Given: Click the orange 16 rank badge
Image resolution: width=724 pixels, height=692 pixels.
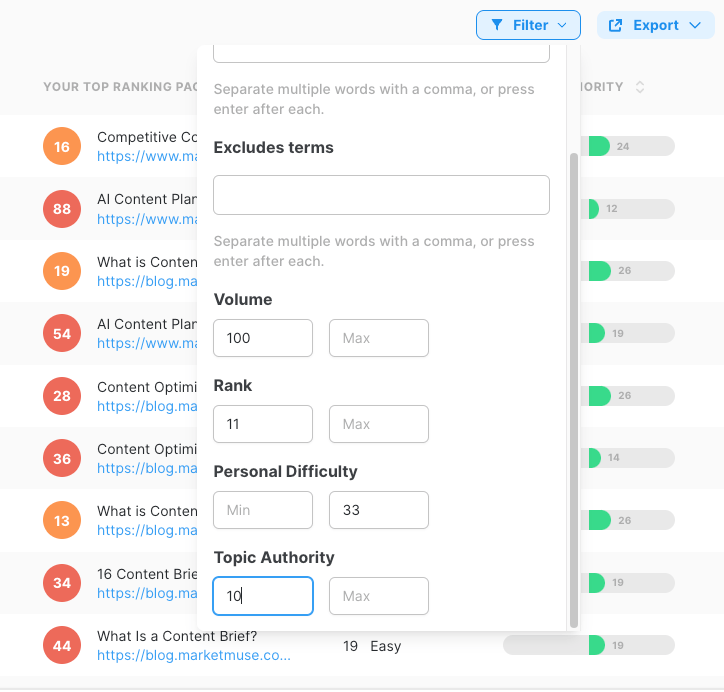Looking at the screenshot, I should 62,146.
